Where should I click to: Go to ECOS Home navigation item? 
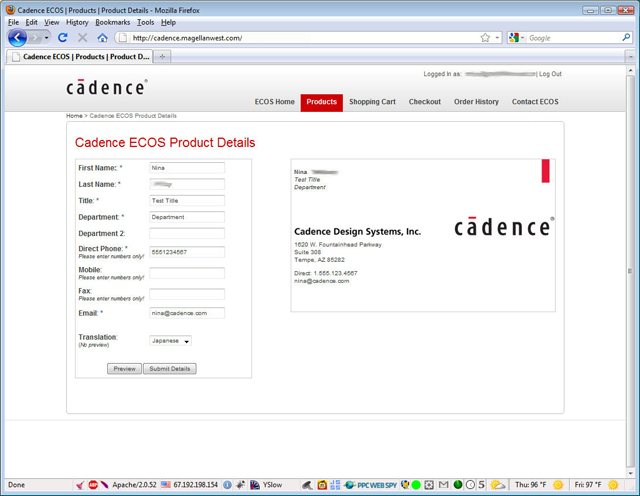click(275, 102)
